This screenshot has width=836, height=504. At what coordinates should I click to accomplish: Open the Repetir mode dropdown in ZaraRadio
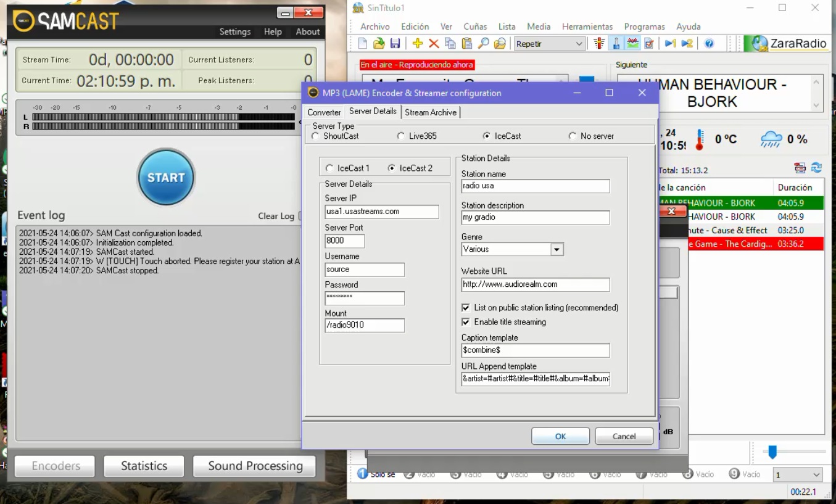[549, 43]
